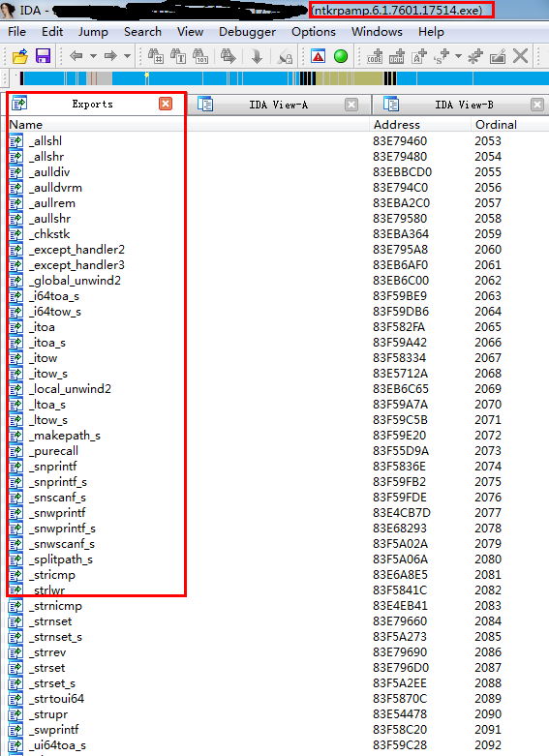This screenshot has height=756, width=549.
Task: Open the Windows menu
Action: point(377,32)
